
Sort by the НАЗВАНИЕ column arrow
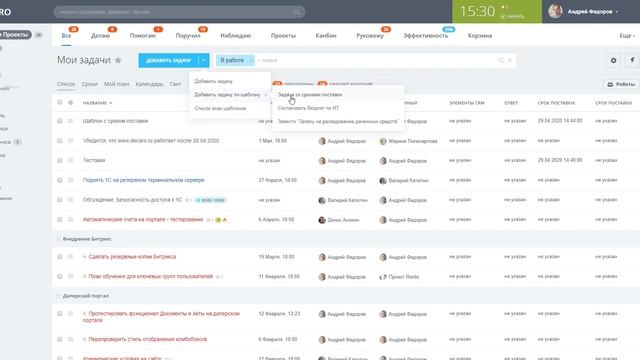111,103
